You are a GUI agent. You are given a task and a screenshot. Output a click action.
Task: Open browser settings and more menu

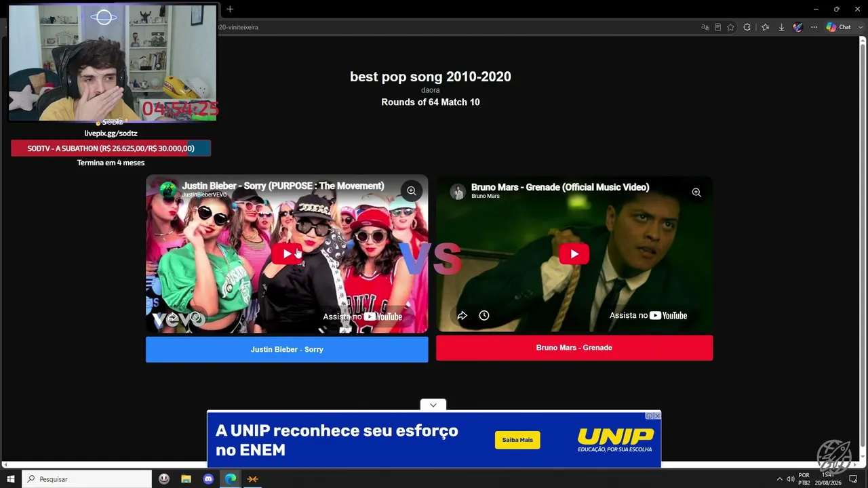coord(814,27)
